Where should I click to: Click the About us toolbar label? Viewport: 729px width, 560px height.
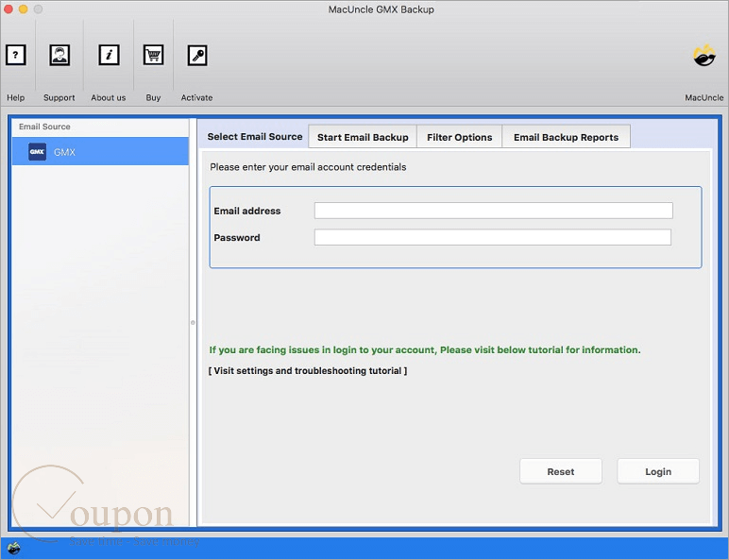(x=109, y=97)
